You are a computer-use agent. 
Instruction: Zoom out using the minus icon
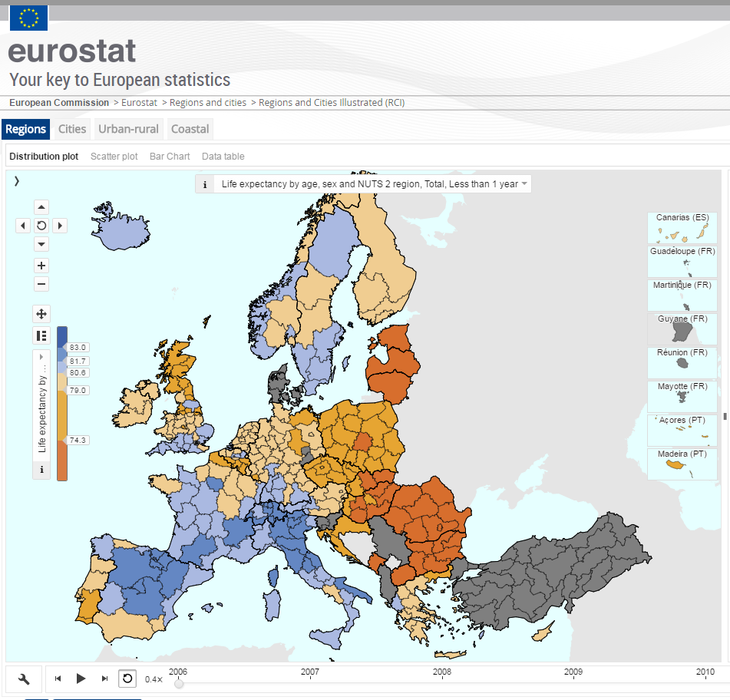41,284
